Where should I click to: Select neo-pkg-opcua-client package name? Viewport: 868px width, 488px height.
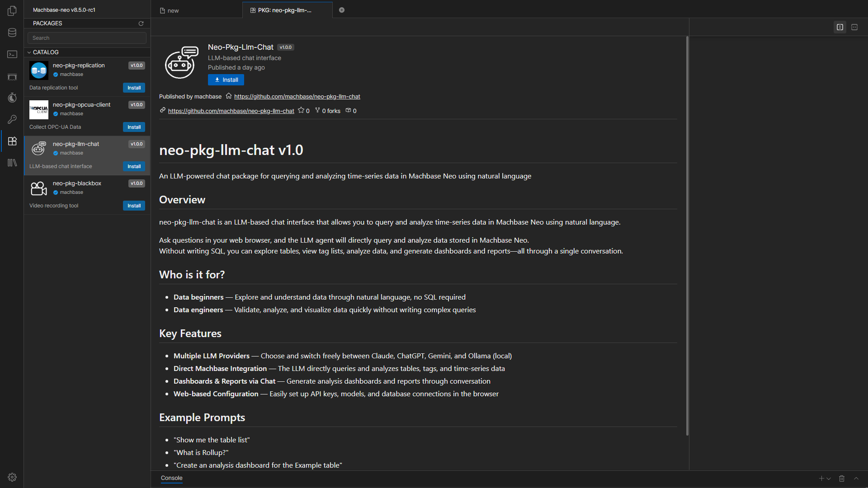[x=81, y=105]
